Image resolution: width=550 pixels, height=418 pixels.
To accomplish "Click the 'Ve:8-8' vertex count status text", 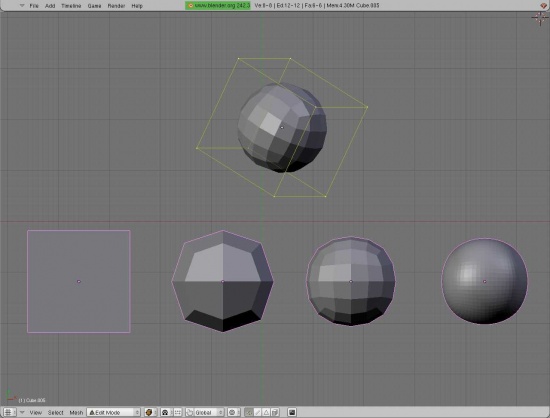I will [x=263, y=6].
